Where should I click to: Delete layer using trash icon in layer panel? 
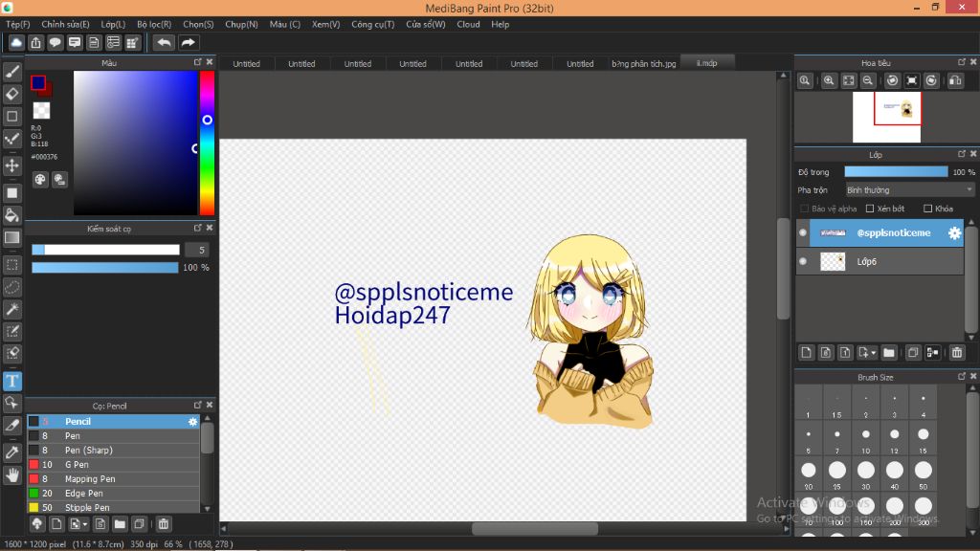coord(957,352)
